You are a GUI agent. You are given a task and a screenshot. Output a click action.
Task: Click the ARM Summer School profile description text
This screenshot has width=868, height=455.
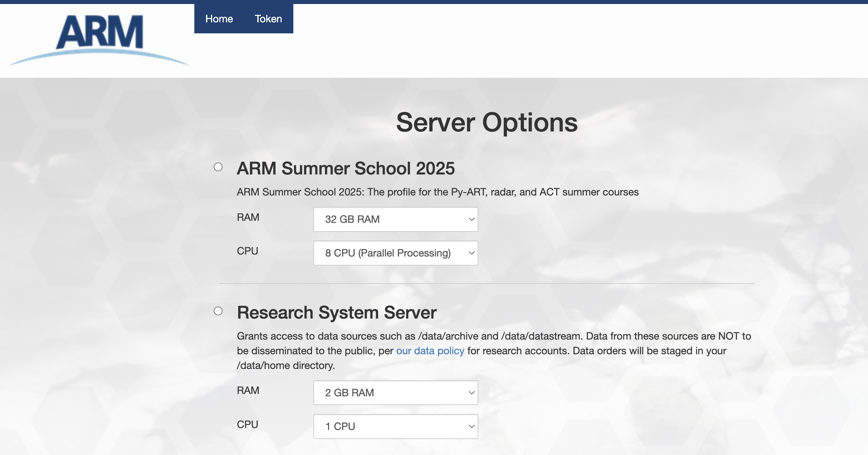coord(437,192)
